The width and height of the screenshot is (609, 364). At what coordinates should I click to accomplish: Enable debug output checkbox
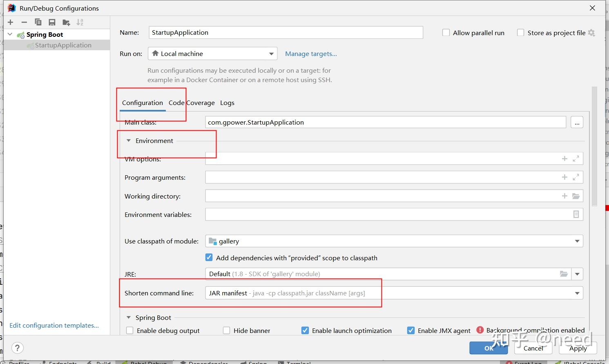click(x=129, y=331)
